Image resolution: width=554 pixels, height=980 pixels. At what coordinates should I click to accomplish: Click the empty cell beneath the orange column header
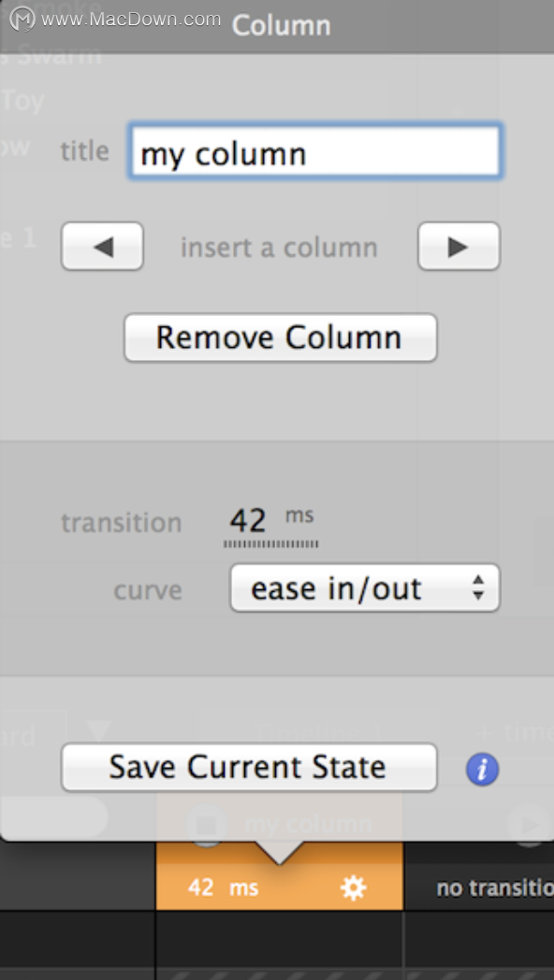[x=280, y=940]
